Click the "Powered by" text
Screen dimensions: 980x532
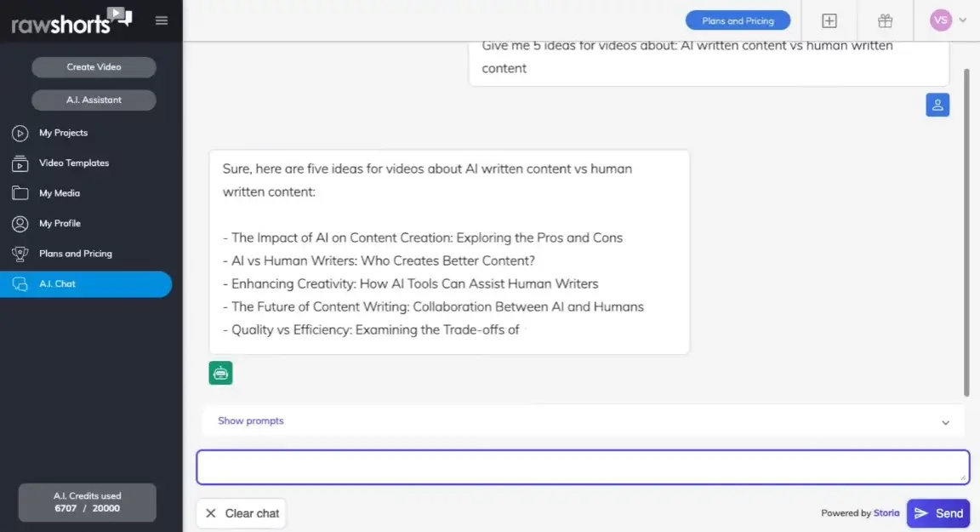846,513
